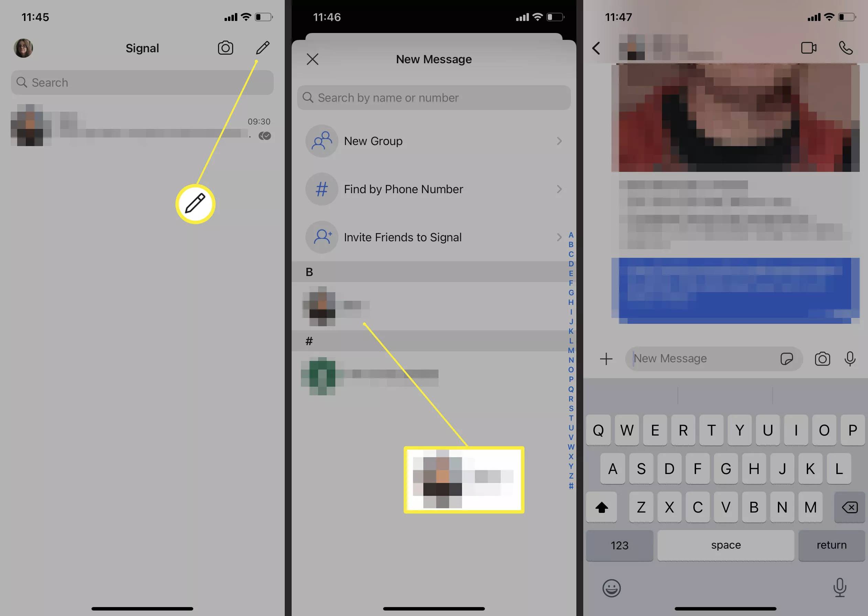Tap the compose new message icon
Viewport: 868px width, 616px height.
(x=263, y=48)
